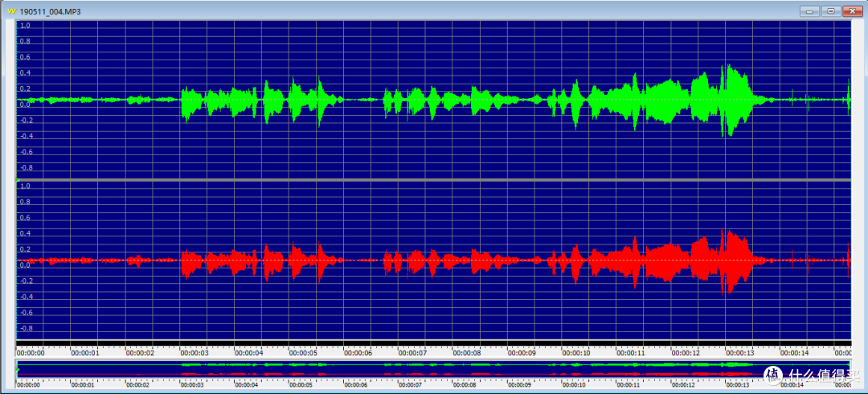This screenshot has width=868, height=394.
Task: Select 00:00:10 on the overview ruler
Action: pos(574,384)
